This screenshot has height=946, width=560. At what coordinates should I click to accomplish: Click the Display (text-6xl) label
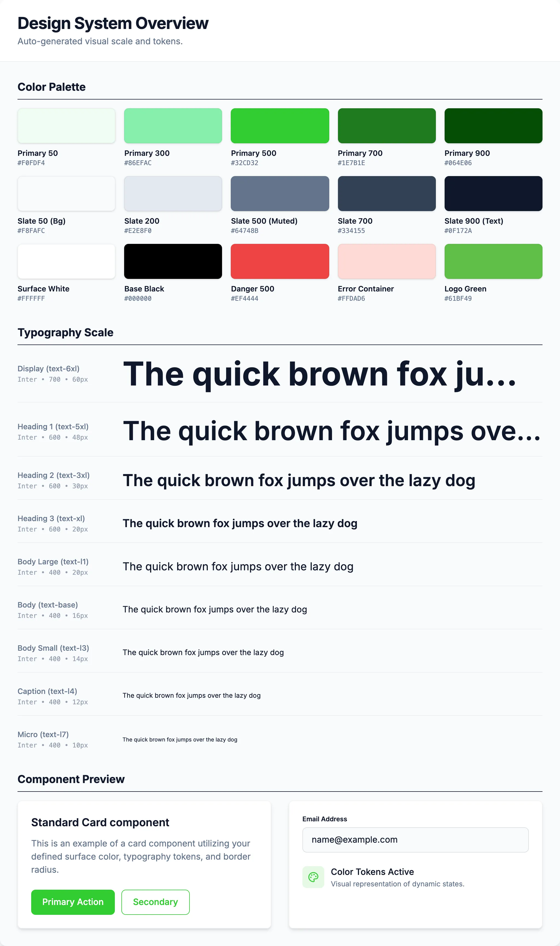[x=49, y=369]
